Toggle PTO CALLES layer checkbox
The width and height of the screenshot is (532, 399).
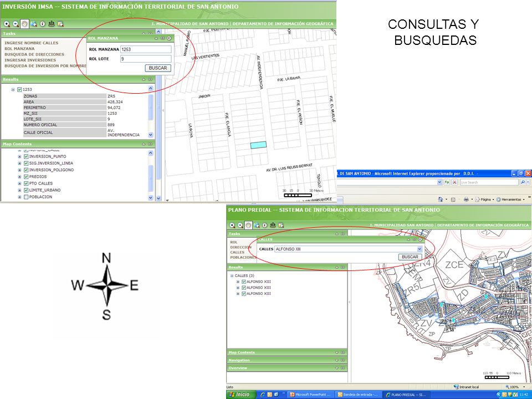click(x=26, y=183)
